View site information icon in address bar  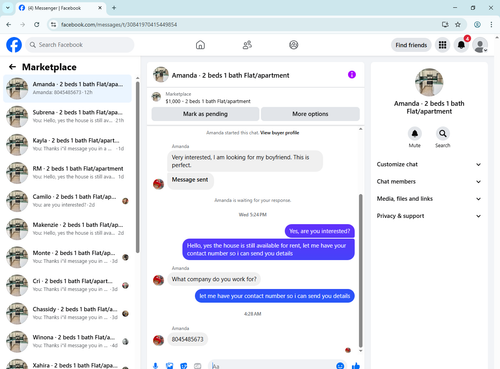53,24
